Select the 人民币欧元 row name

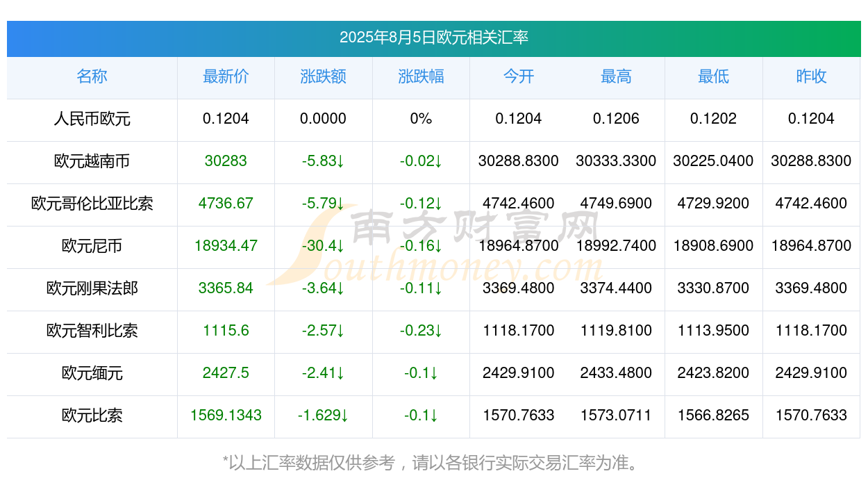point(92,119)
